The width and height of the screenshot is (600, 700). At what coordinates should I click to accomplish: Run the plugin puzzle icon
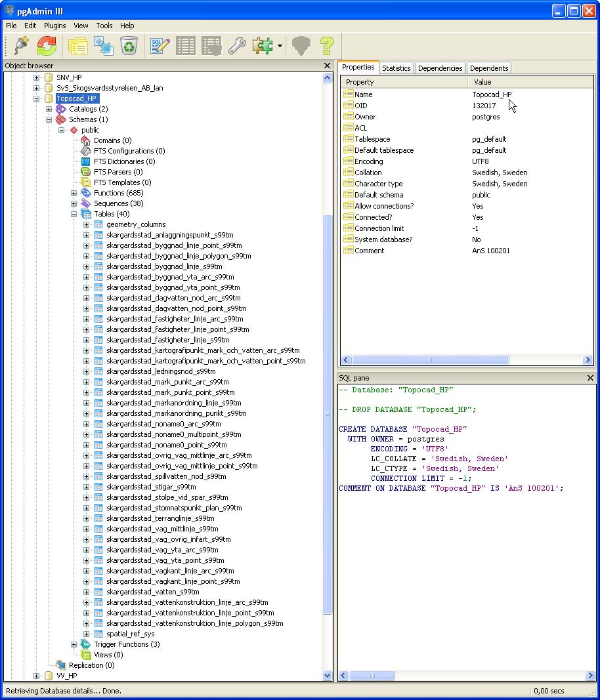(263, 45)
